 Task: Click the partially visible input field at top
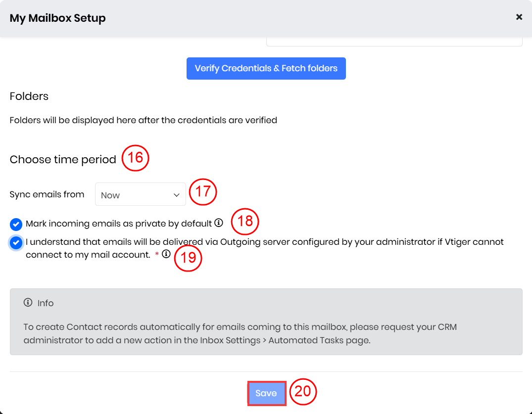pyautogui.click(x=394, y=41)
